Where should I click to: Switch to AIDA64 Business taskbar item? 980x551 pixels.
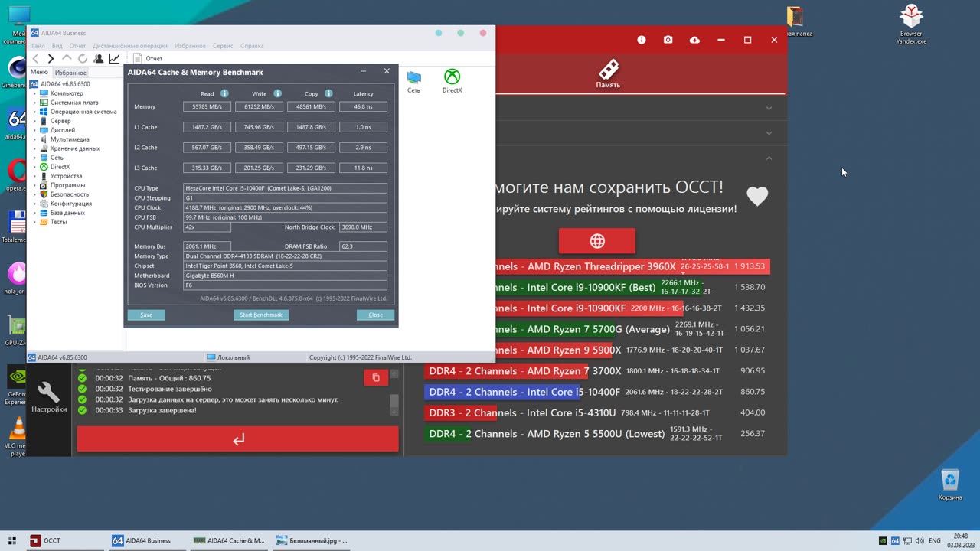(x=147, y=540)
